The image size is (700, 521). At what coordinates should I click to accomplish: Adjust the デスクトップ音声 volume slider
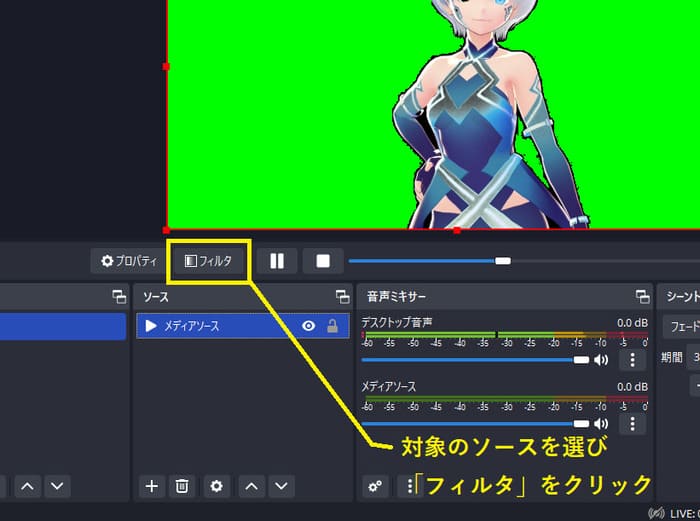point(475,360)
